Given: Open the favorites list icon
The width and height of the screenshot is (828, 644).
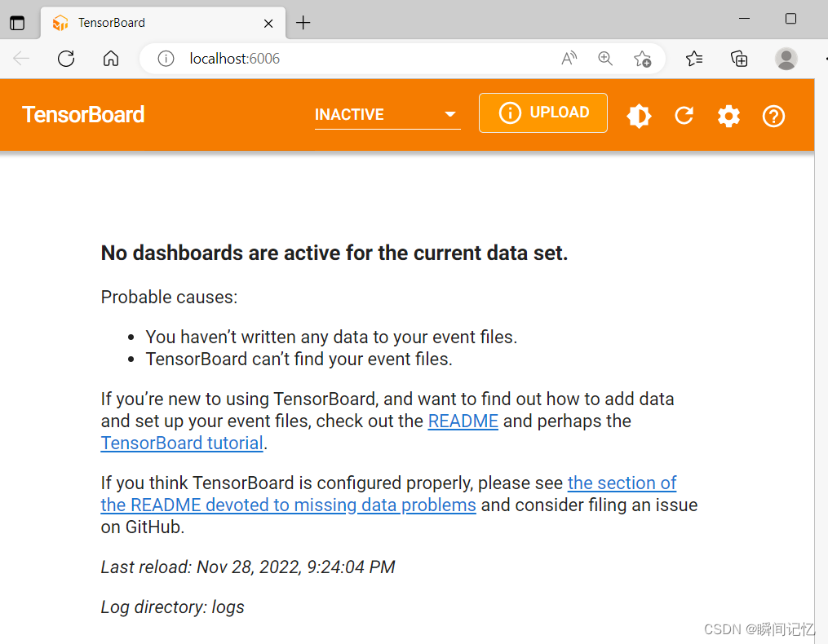Looking at the screenshot, I should pos(694,58).
